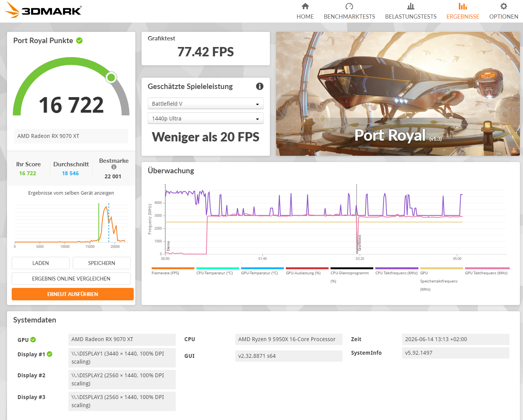Viewport: 523px width, 420px height.
Task: Click the 3DMark logo
Action: click(x=43, y=10)
